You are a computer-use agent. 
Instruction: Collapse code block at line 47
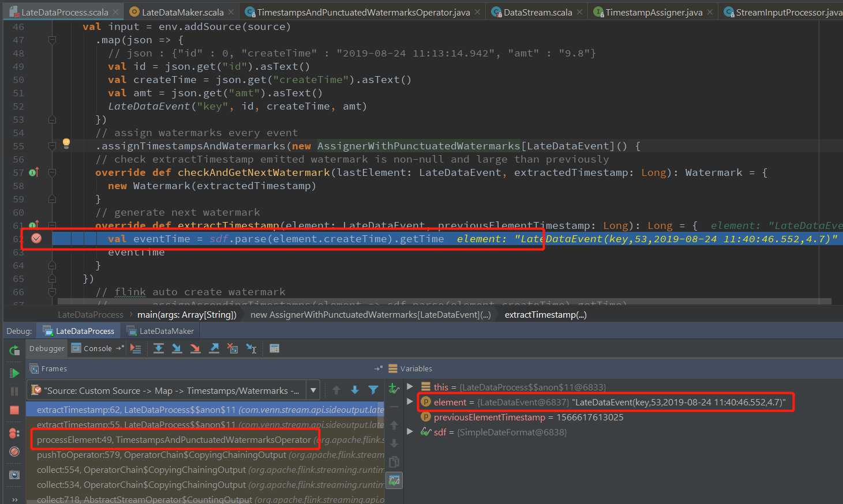coord(52,40)
